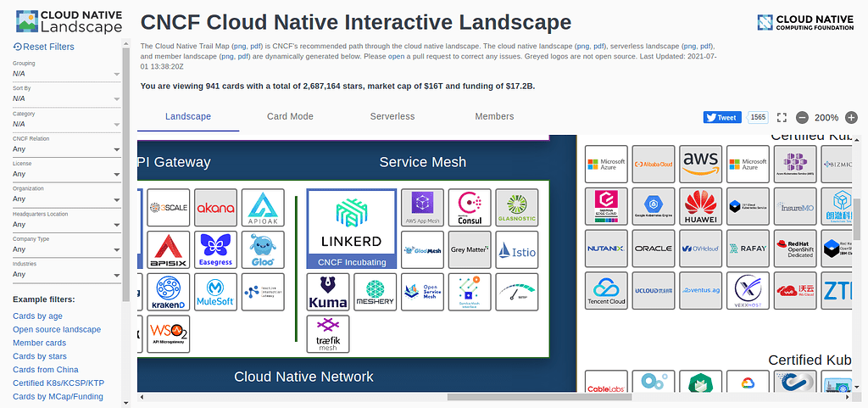The image size is (868, 408).
Task: Open the Istio card
Action: point(517,249)
